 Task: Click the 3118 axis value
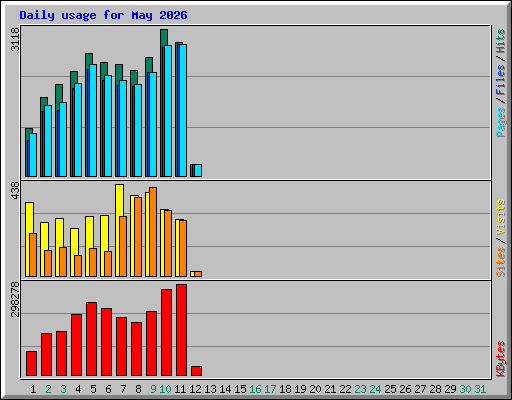(15, 39)
